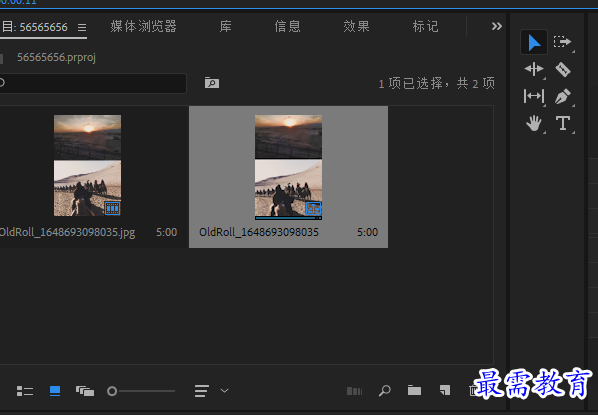
Task: Create a new bin folder
Action: pyautogui.click(x=414, y=391)
